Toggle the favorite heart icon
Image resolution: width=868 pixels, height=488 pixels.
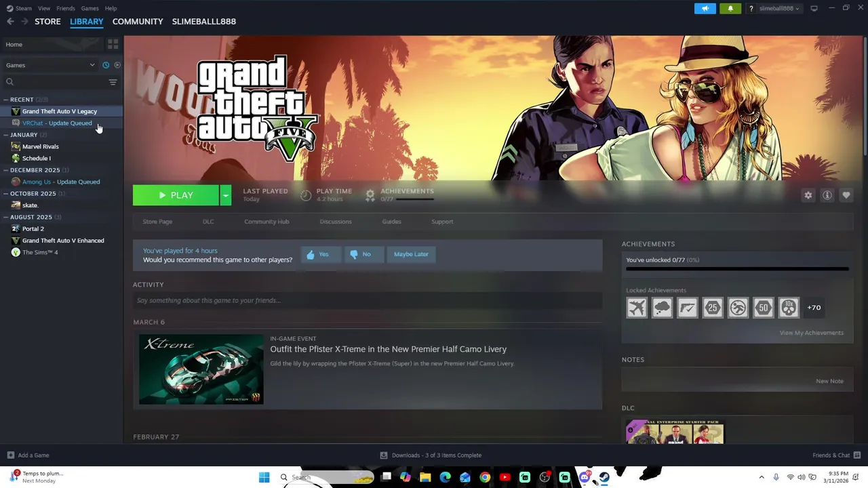846,195
